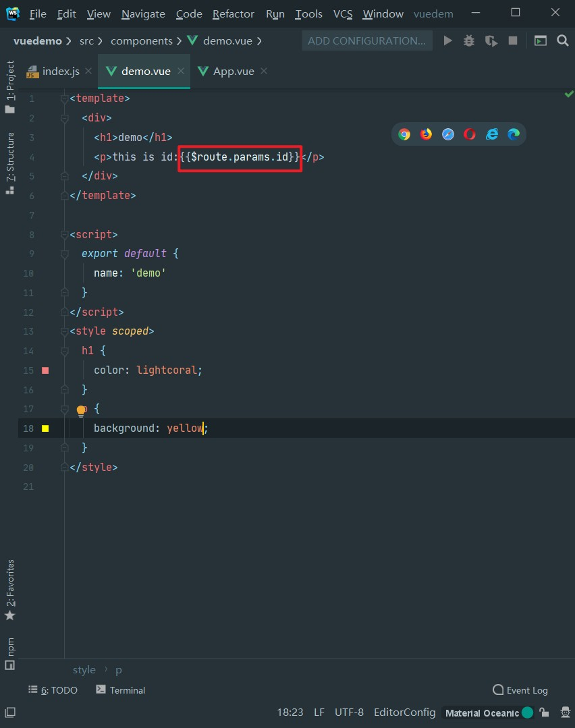Open the Tools menu
The height and width of the screenshot is (728, 575).
(x=308, y=14)
